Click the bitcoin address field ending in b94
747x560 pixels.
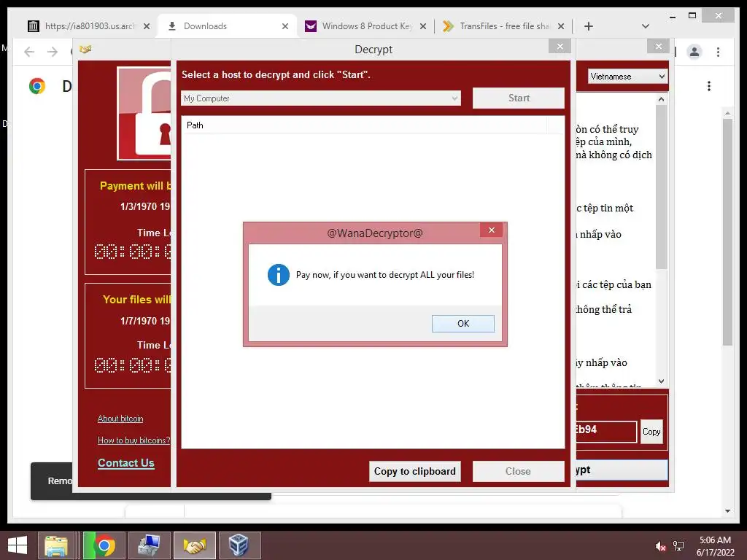click(x=606, y=432)
